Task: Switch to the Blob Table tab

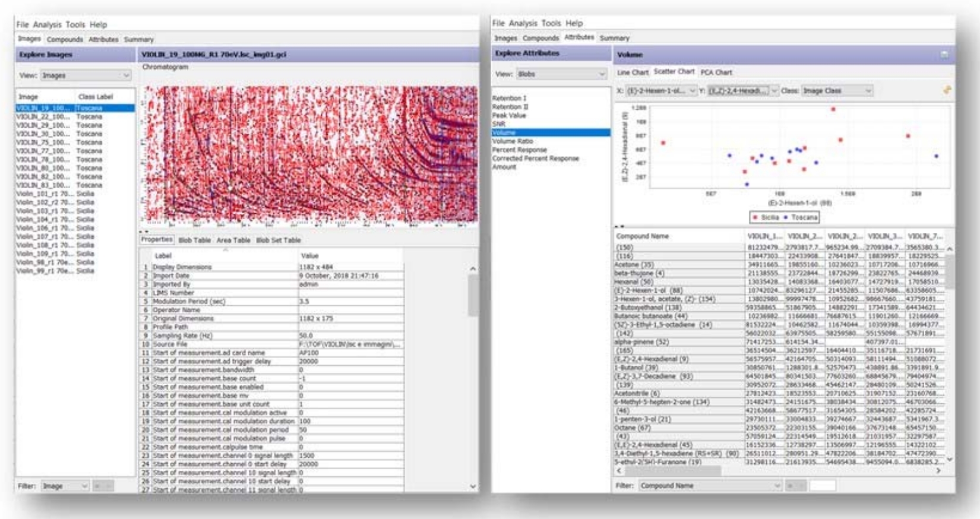Action: click(194, 240)
